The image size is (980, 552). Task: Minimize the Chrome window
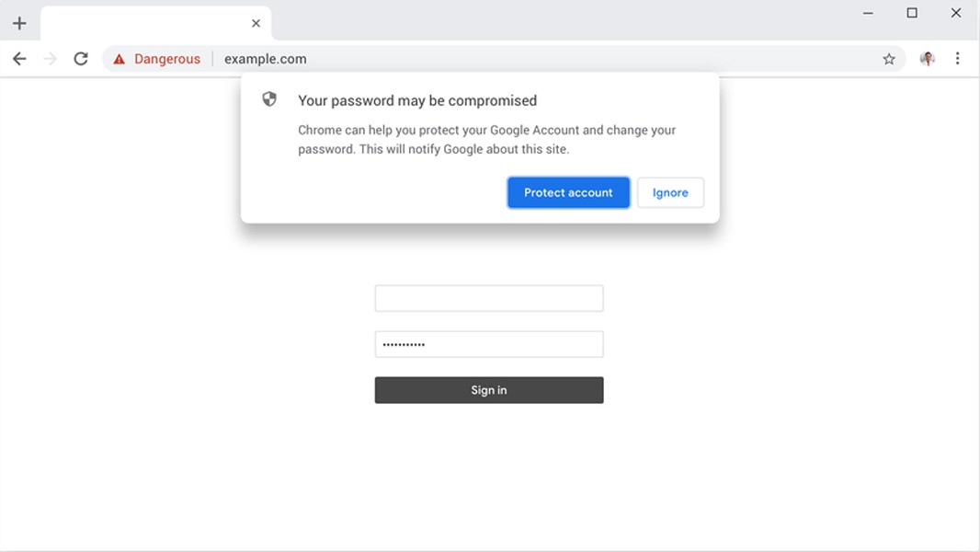tap(869, 13)
